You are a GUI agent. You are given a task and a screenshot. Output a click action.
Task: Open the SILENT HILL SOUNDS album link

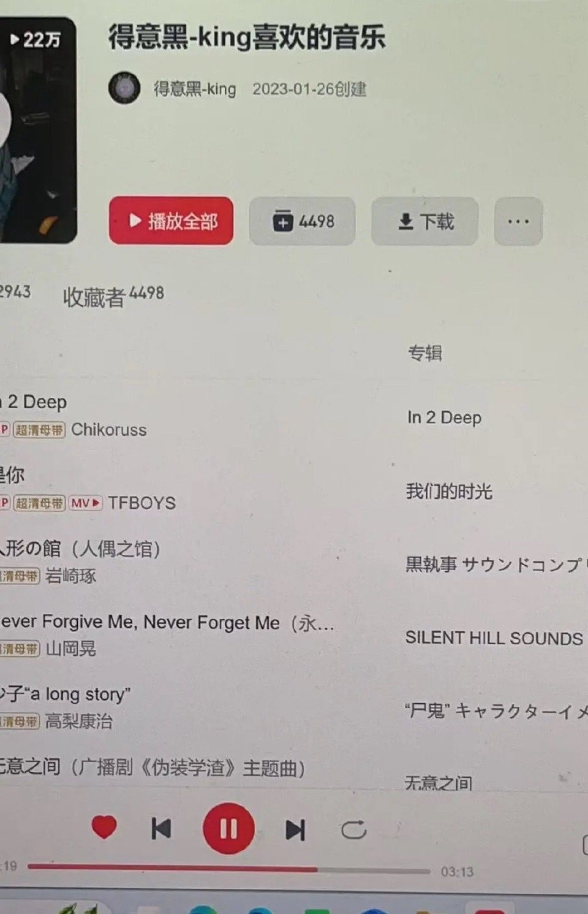point(494,638)
